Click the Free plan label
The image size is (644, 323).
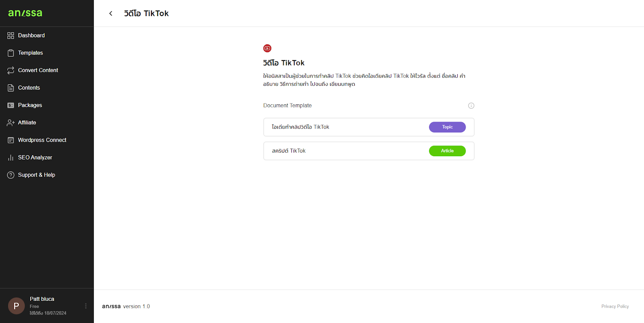click(34, 306)
